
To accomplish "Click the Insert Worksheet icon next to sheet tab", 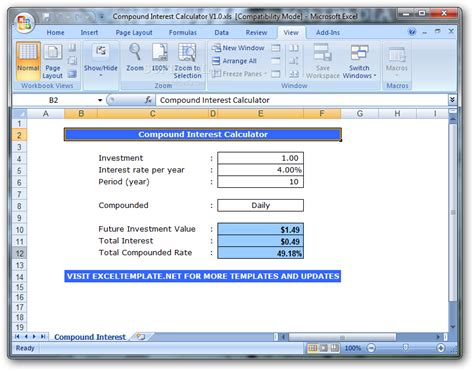I will 141,337.
